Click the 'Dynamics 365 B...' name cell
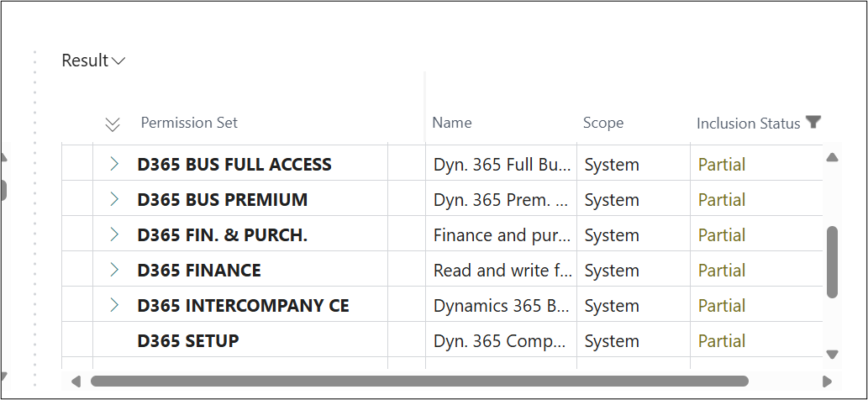This screenshot has height=400, width=868. pos(501,306)
